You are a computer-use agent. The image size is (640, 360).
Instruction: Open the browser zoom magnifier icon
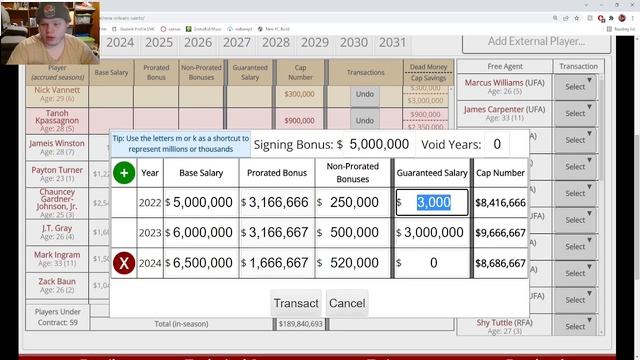[555, 18]
